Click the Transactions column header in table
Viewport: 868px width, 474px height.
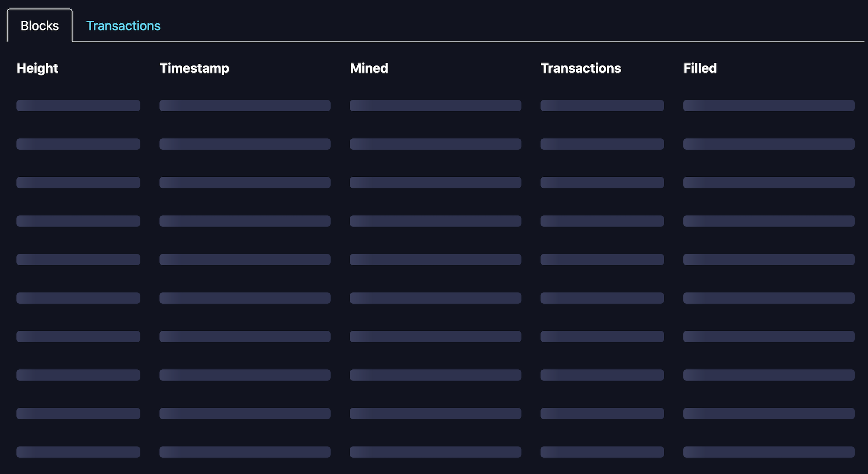point(581,68)
